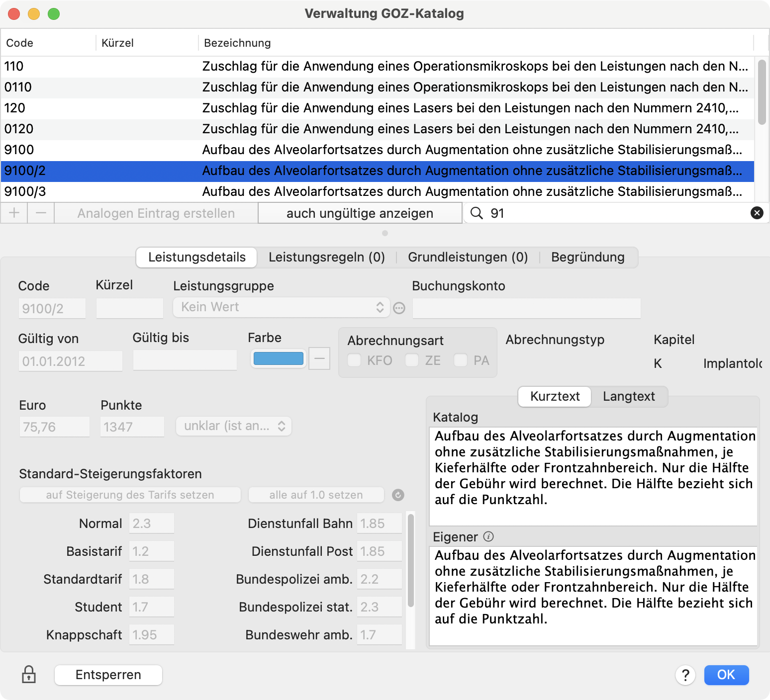Click the Dienstunfall Post factor field

(380, 551)
